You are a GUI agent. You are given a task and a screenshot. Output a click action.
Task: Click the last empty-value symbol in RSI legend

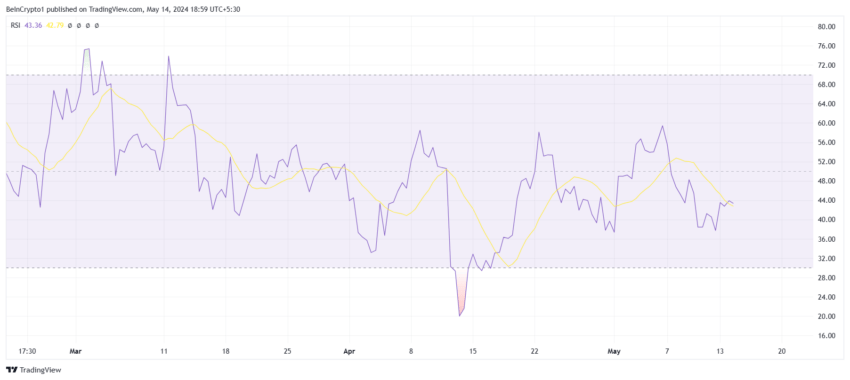tap(96, 25)
